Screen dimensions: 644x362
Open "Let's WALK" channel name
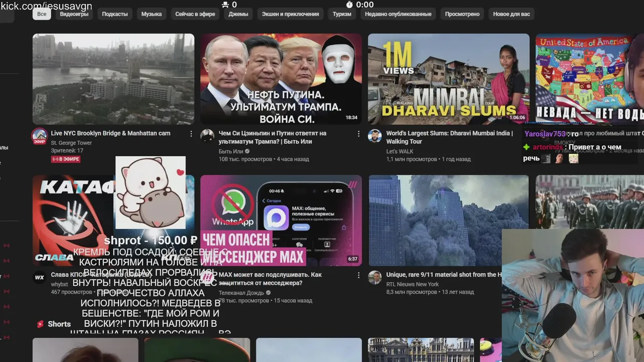(x=400, y=151)
